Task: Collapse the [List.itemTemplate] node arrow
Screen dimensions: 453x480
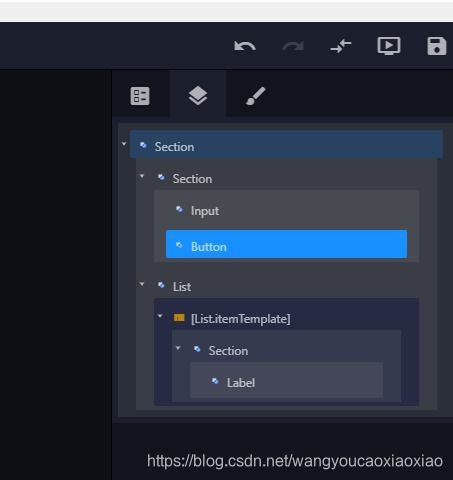Action: coord(160,316)
